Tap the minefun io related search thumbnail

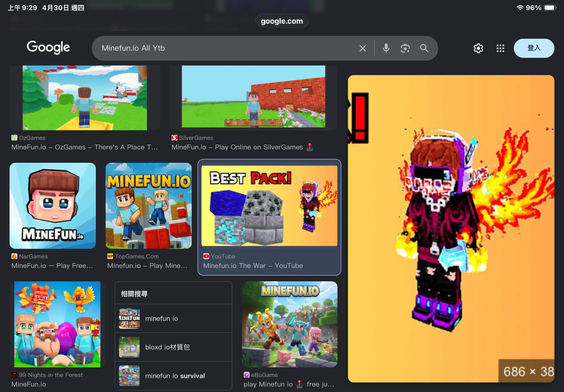[129, 318]
